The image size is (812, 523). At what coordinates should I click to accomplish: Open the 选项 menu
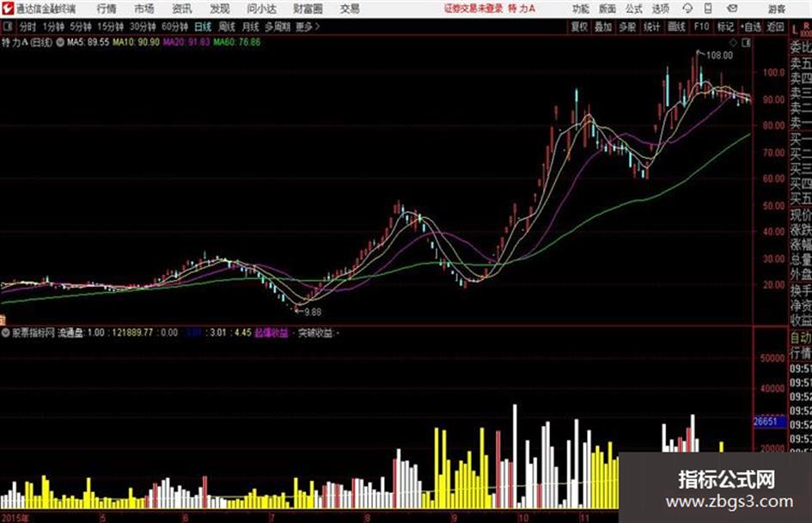660,9
